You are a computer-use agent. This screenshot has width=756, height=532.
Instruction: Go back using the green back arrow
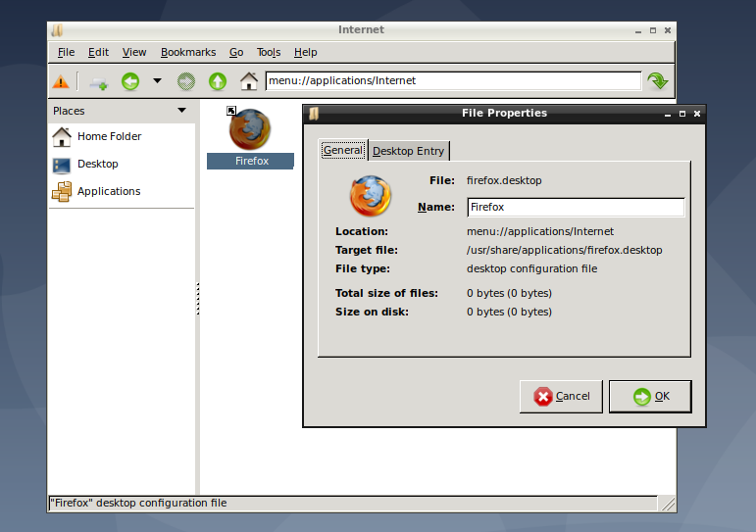pyautogui.click(x=130, y=81)
